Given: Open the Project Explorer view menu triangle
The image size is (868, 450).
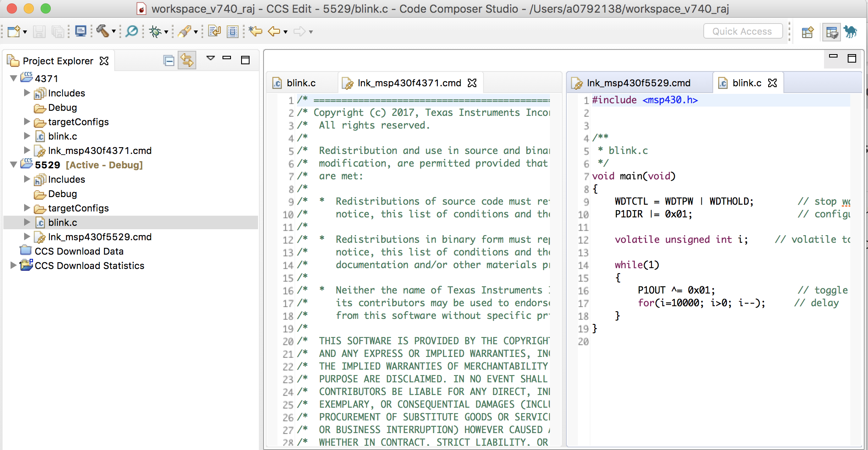Looking at the screenshot, I should coord(211,58).
